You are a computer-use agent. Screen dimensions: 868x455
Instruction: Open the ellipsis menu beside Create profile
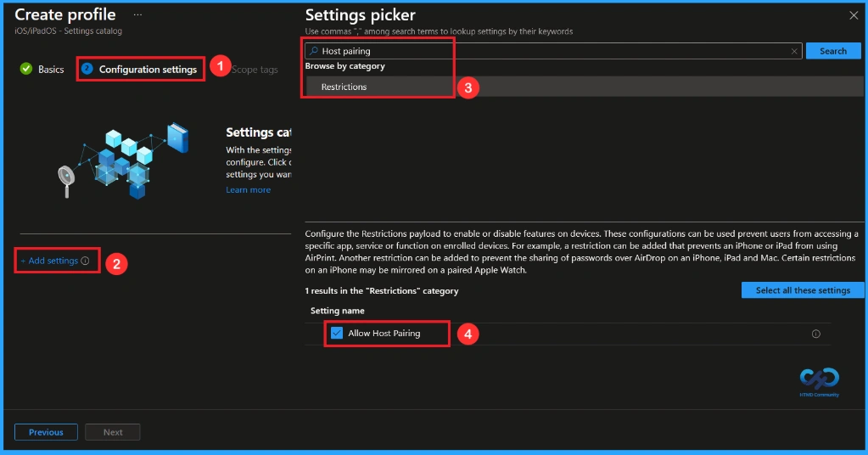pos(137,14)
